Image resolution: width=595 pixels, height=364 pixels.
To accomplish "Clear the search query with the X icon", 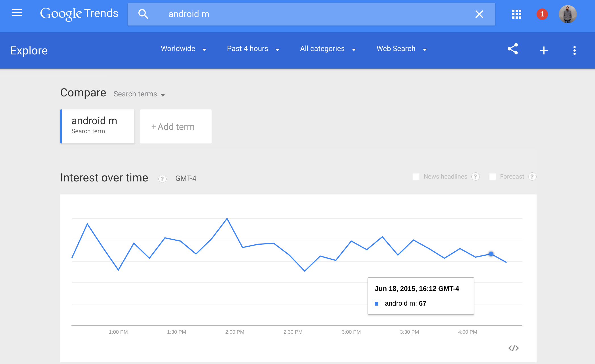I will pyautogui.click(x=479, y=14).
